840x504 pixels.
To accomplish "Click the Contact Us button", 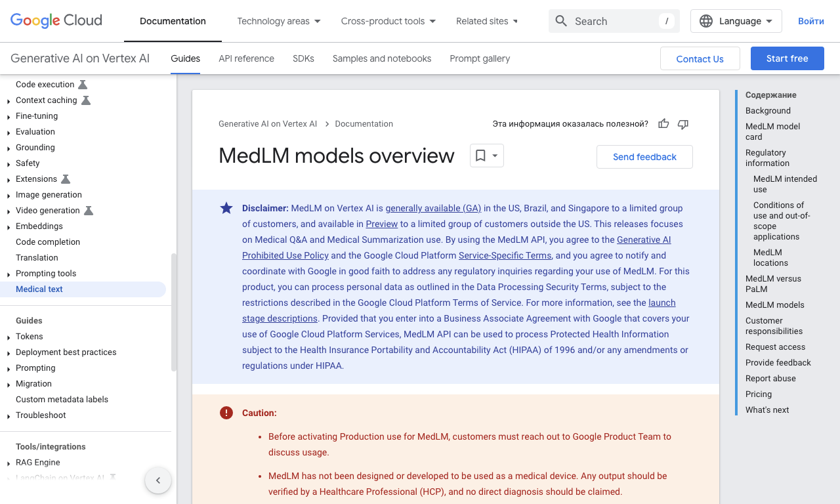I will (700, 58).
